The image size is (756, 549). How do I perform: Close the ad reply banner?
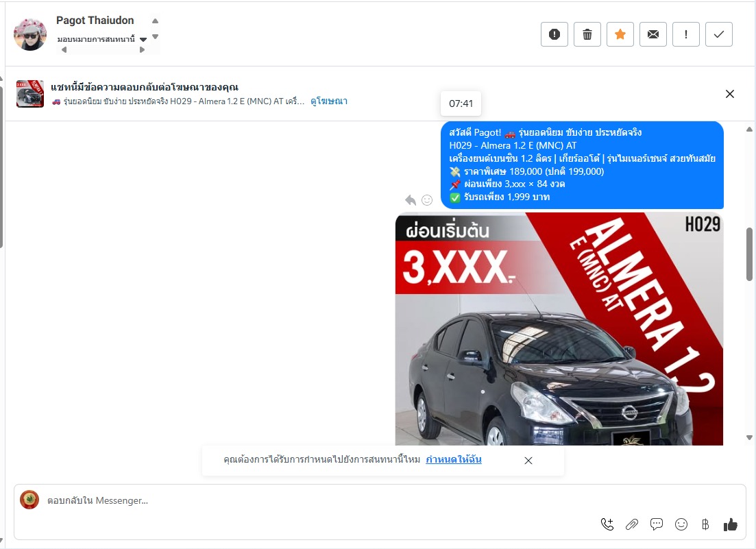[x=730, y=94]
